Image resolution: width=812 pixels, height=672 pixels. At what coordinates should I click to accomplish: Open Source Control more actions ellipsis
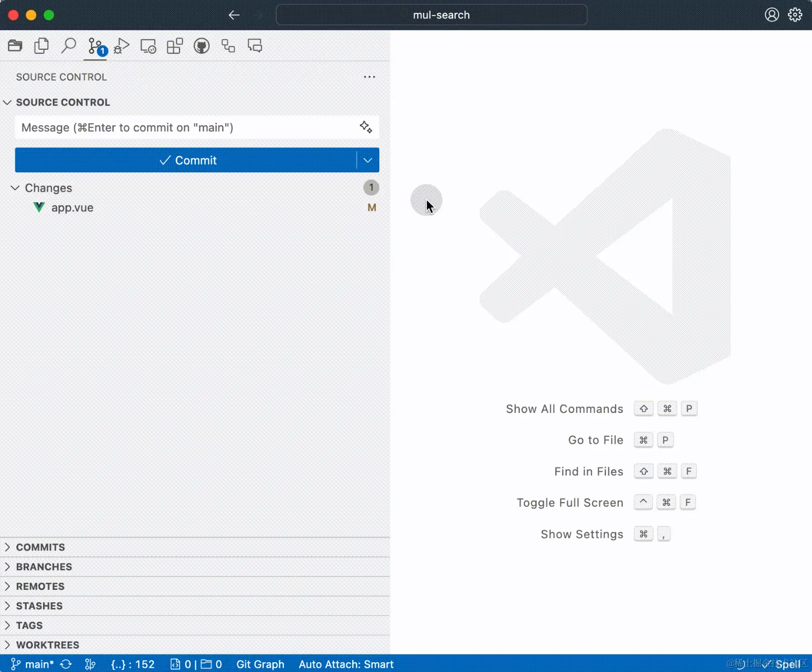point(370,77)
